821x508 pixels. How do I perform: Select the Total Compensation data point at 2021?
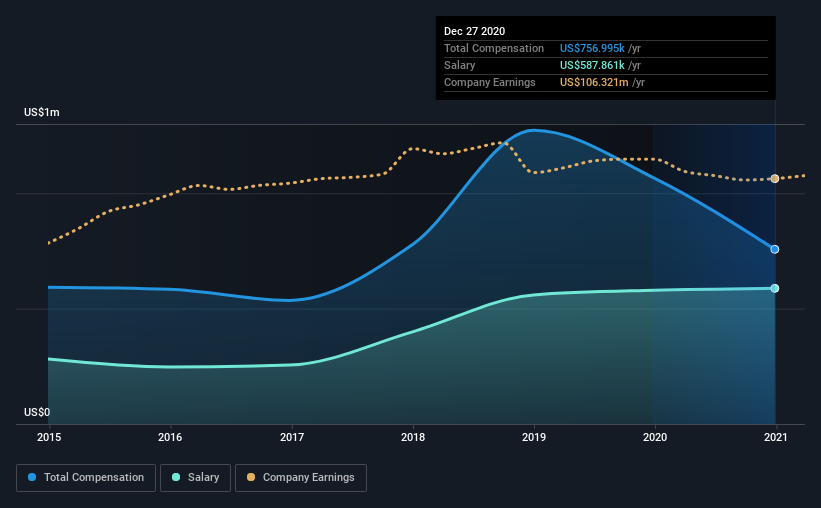tap(775, 249)
